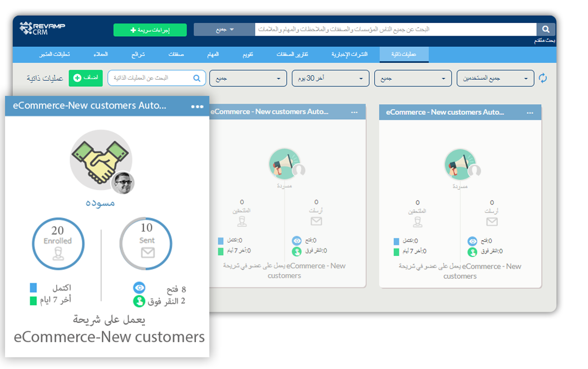
Task: Click the green أخر 7 ايام legend square on the enlarged card
Action: click(33, 300)
